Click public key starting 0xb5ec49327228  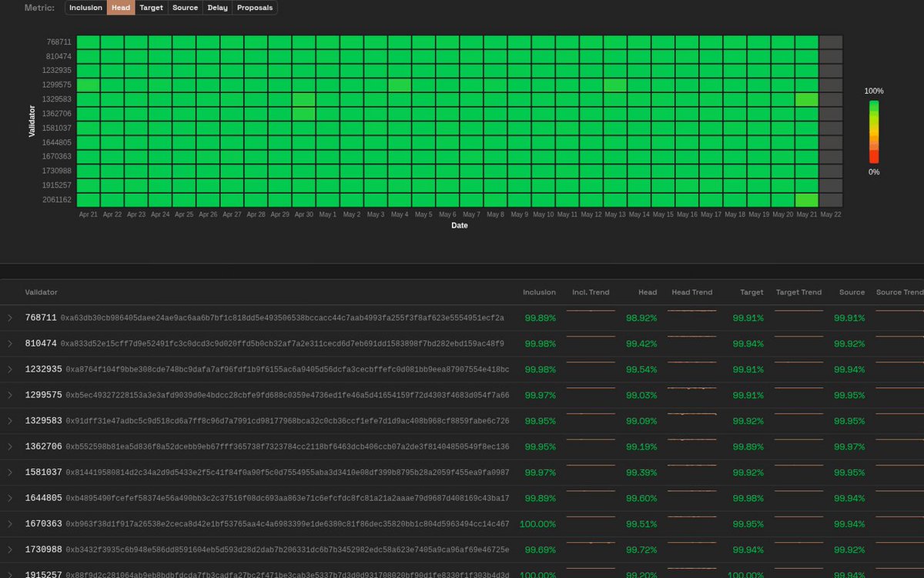[287, 395]
